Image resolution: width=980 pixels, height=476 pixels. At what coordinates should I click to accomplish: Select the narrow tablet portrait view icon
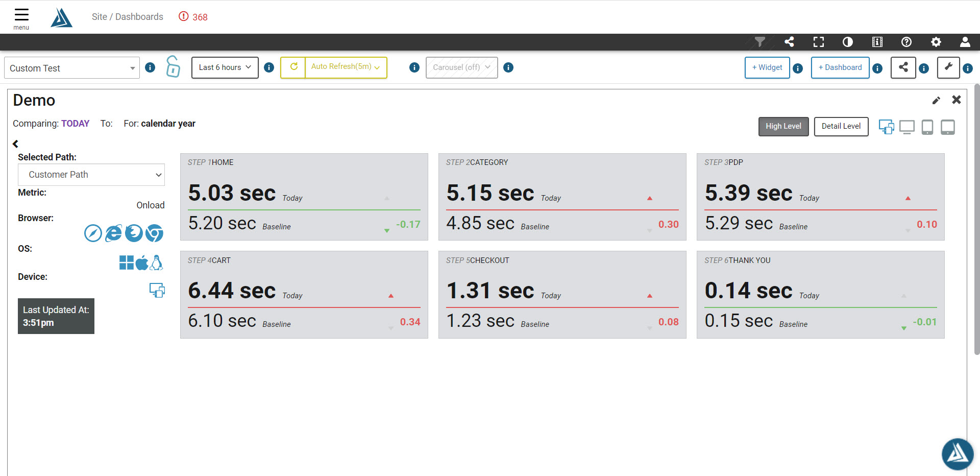tap(927, 127)
